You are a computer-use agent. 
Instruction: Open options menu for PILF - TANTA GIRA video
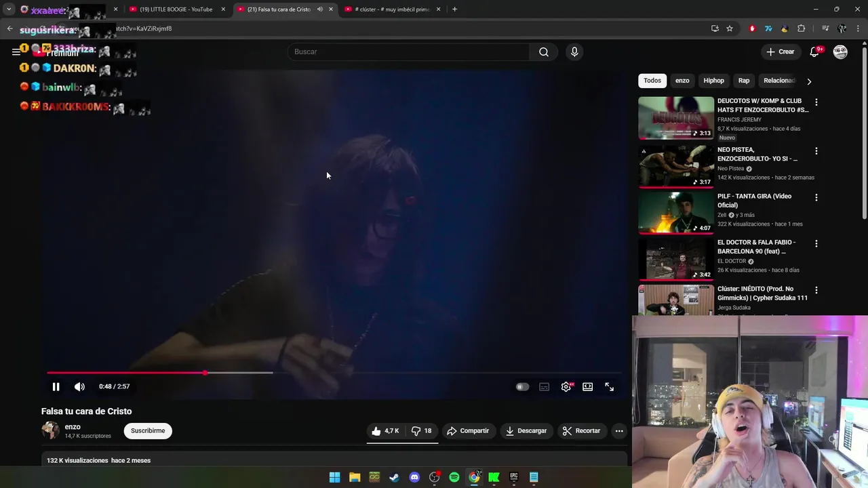tap(816, 198)
